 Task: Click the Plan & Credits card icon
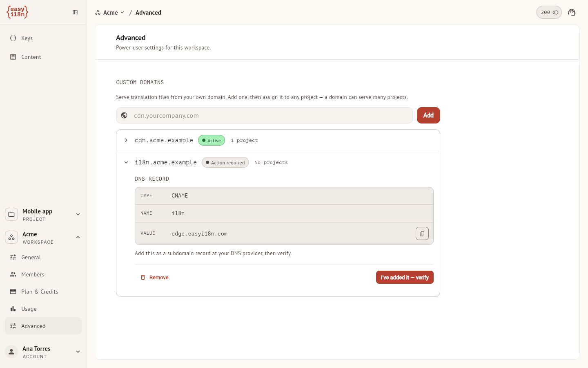click(13, 292)
